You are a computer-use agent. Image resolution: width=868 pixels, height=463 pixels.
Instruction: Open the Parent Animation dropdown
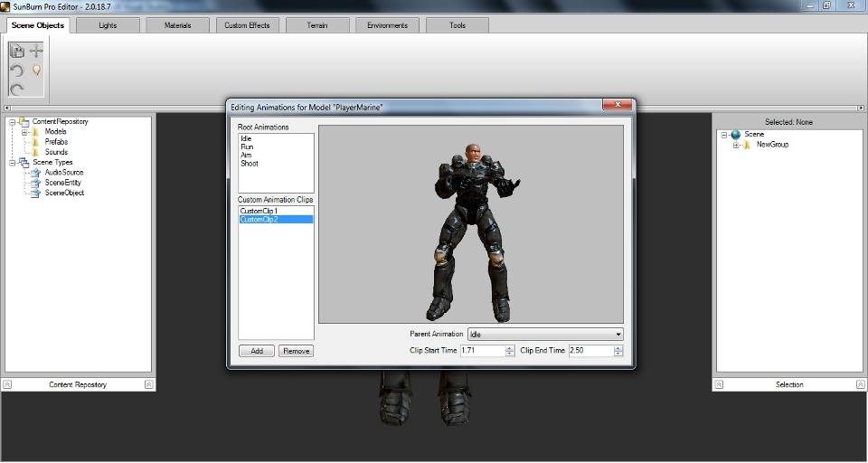(x=545, y=335)
